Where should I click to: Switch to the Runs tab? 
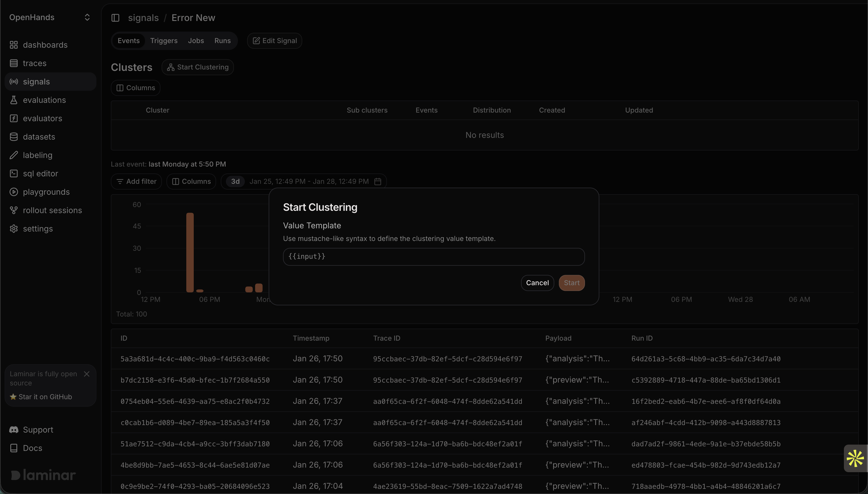222,41
